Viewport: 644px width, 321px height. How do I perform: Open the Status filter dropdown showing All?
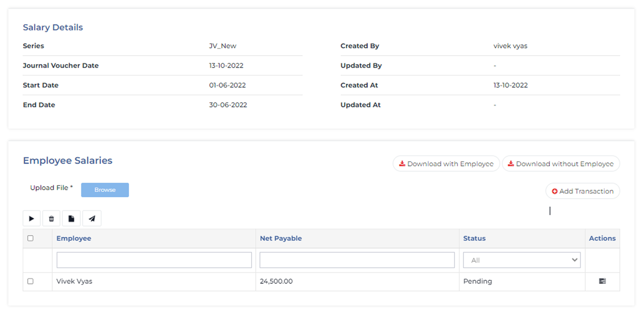522,260
